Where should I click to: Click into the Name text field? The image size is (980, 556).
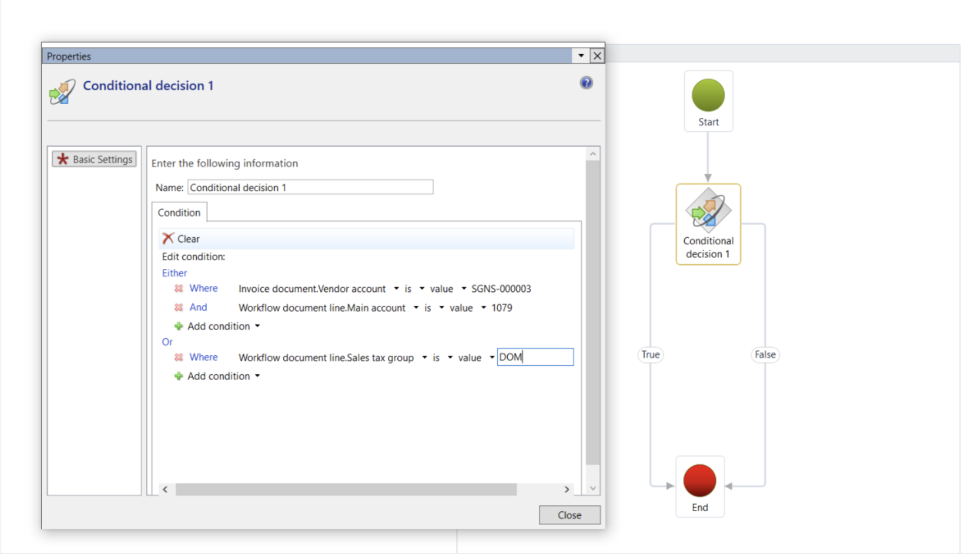coord(310,188)
